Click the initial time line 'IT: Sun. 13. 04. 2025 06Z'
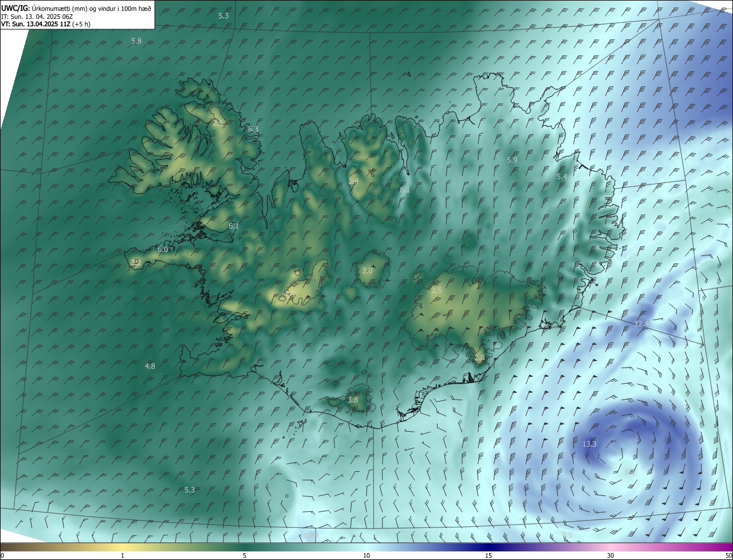Image resolution: width=733 pixels, height=560 pixels. (x=37, y=16)
